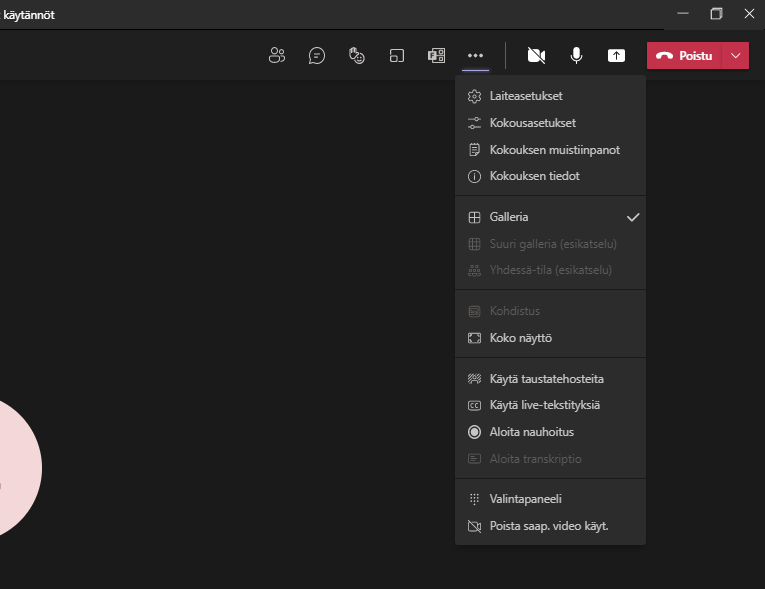
Task: Close the three-dots more actions menu
Action: [475, 56]
